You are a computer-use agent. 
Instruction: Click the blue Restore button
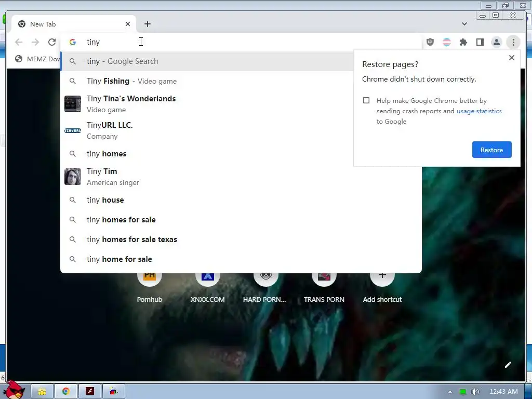pos(491,150)
